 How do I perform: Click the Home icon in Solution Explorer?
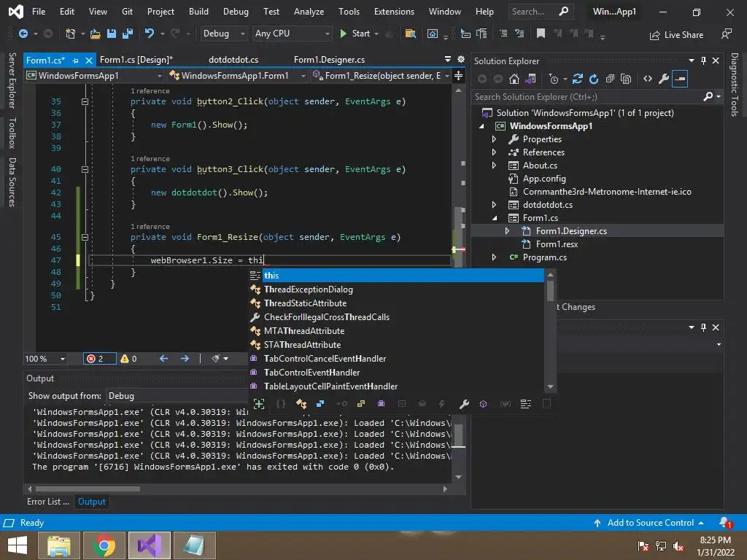click(x=514, y=79)
